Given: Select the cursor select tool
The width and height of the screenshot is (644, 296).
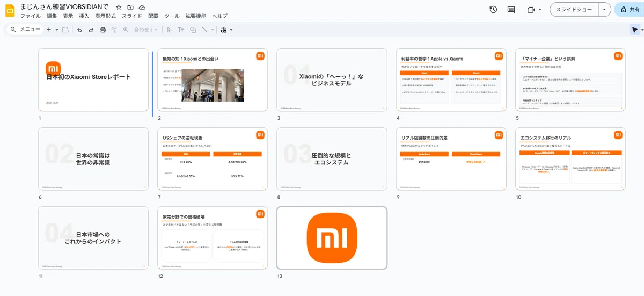Looking at the screenshot, I should [x=169, y=30].
